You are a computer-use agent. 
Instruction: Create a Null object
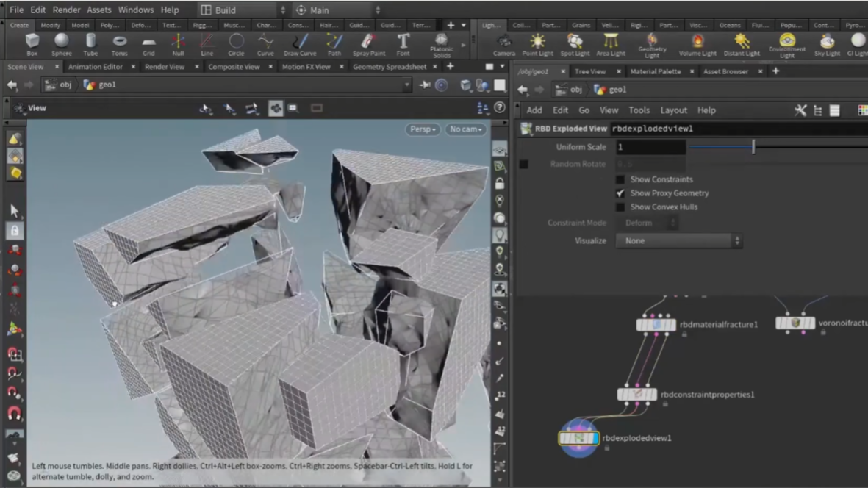178,44
